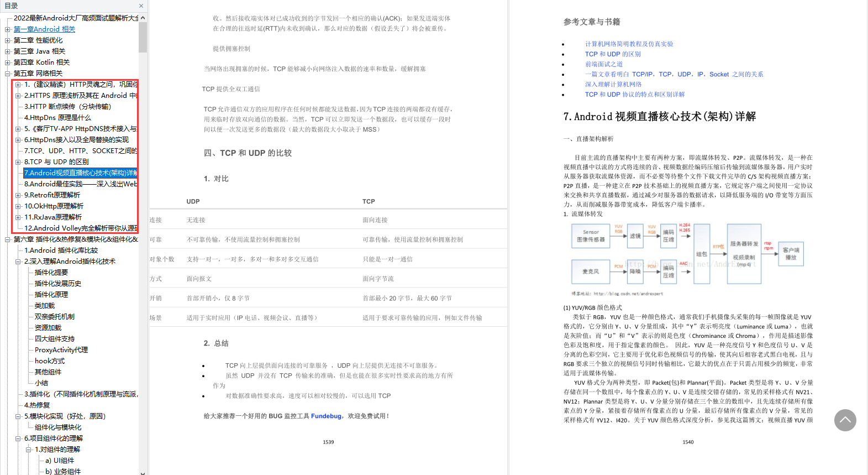Expand the 6.HttpDns接入 node
The width and height of the screenshot is (868, 475).
tap(18, 140)
